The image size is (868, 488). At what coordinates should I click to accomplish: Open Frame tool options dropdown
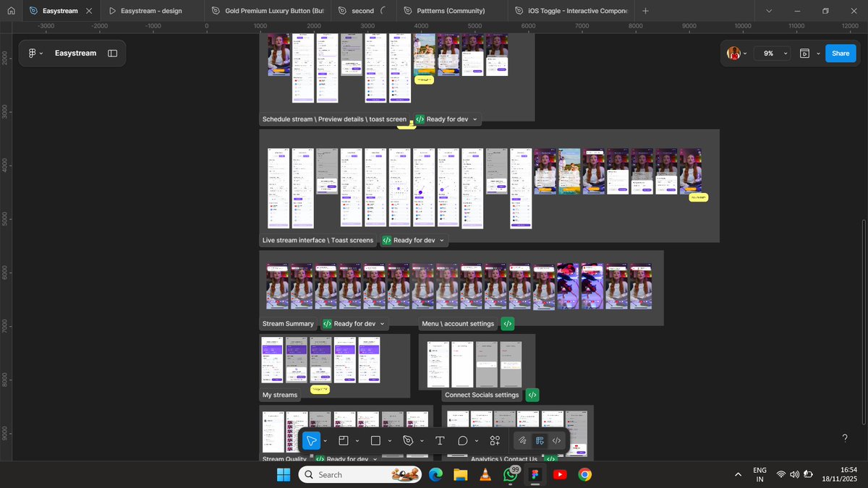click(357, 440)
